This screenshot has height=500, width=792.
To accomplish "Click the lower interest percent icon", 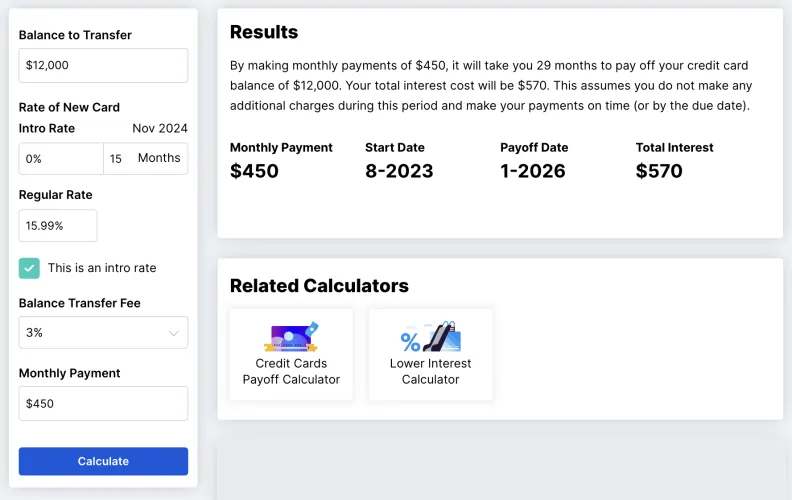I will pos(430,336).
